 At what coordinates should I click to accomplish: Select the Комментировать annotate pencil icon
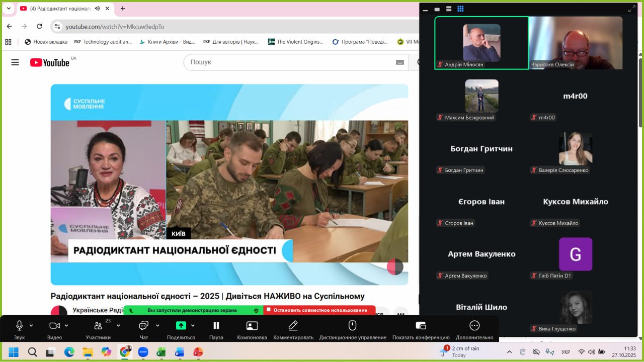tap(293, 326)
